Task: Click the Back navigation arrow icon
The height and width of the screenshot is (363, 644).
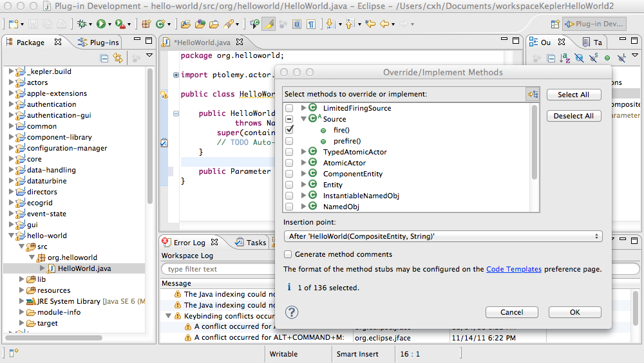Action: pos(384,24)
